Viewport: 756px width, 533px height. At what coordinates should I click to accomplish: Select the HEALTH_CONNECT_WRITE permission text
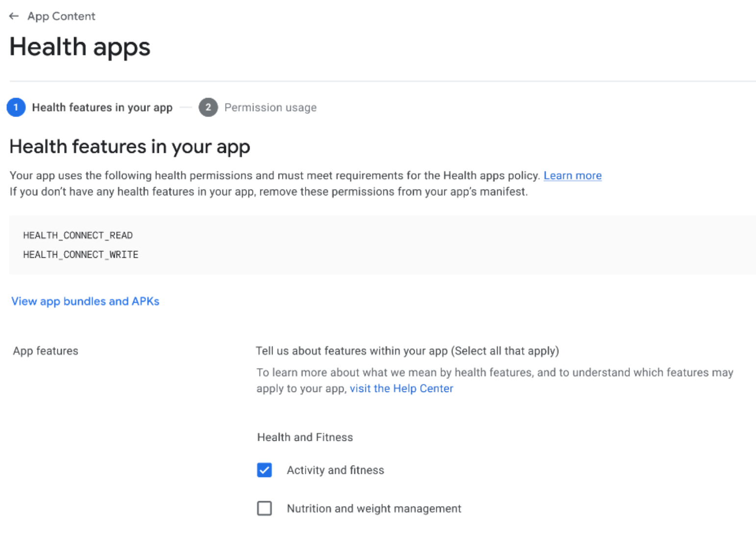click(80, 254)
